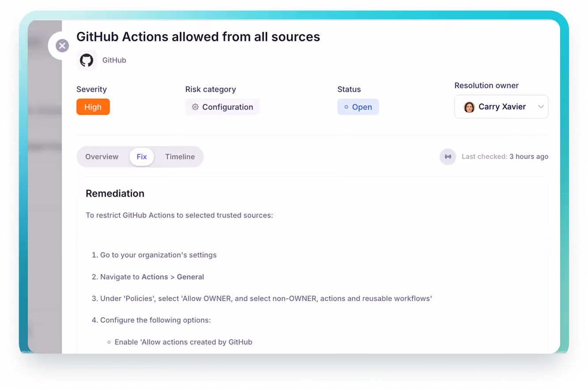Select the Fix tab
The height and width of the screenshot is (390, 588).
pos(142,157)
